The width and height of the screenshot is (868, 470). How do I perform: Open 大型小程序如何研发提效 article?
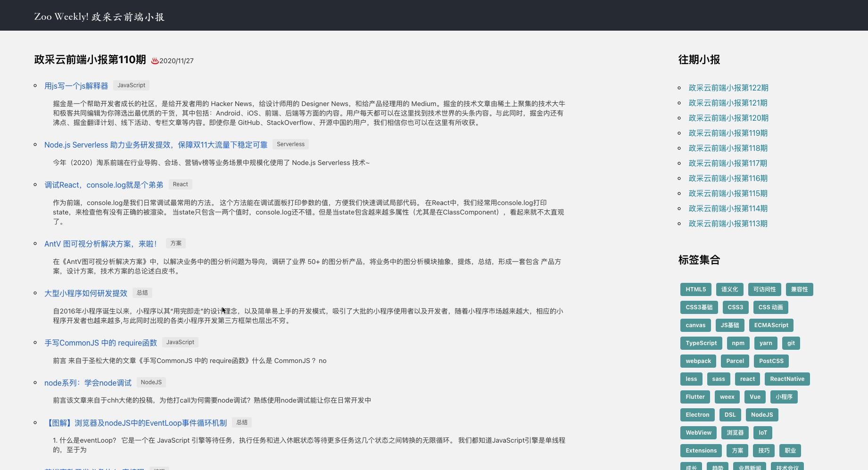coord(85,293)
